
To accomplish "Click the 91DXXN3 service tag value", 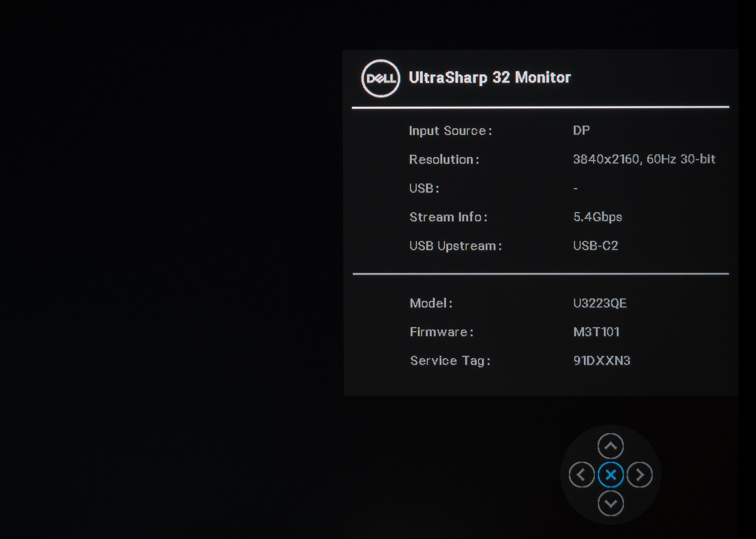I will 601,361.
